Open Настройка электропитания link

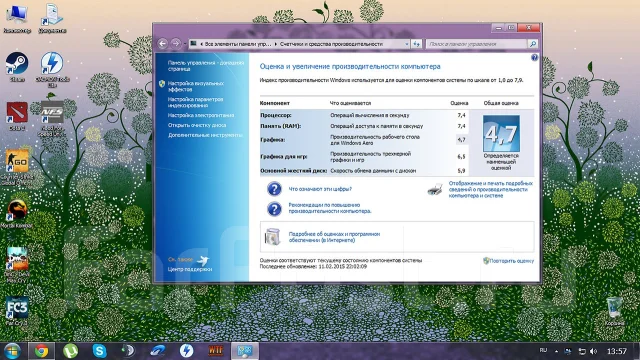(201, 115)
